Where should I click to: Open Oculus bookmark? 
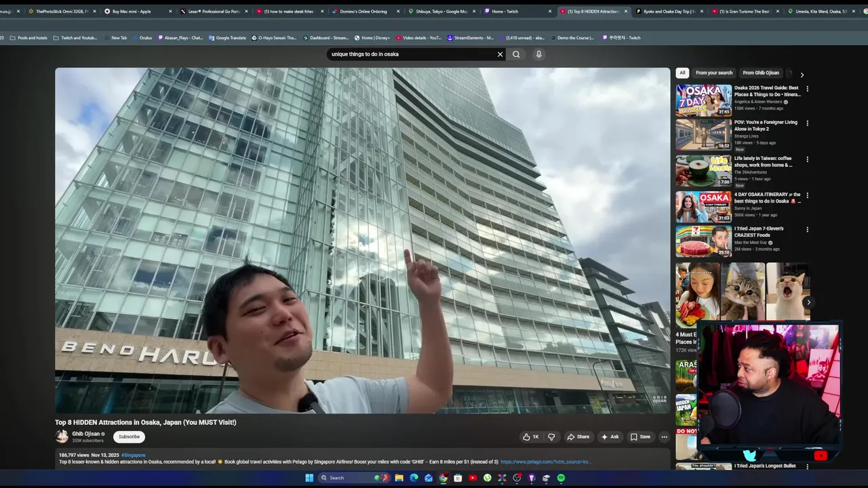pyautogui.click(x=142, y=38)
